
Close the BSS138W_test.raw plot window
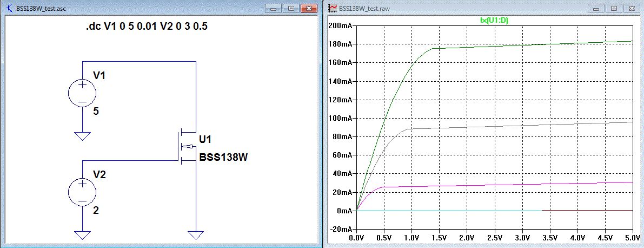pyautogui.click(x=631, y=8)
